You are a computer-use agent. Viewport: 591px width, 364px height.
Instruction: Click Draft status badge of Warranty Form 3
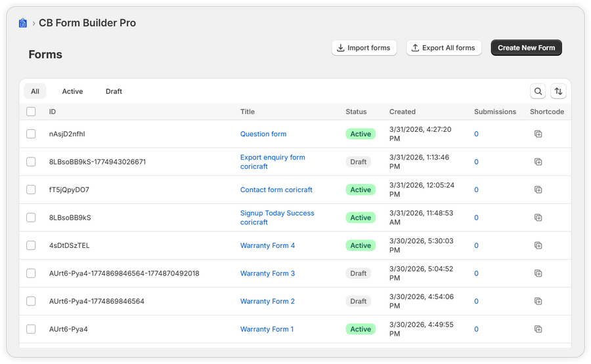click(x=359, y=273)
